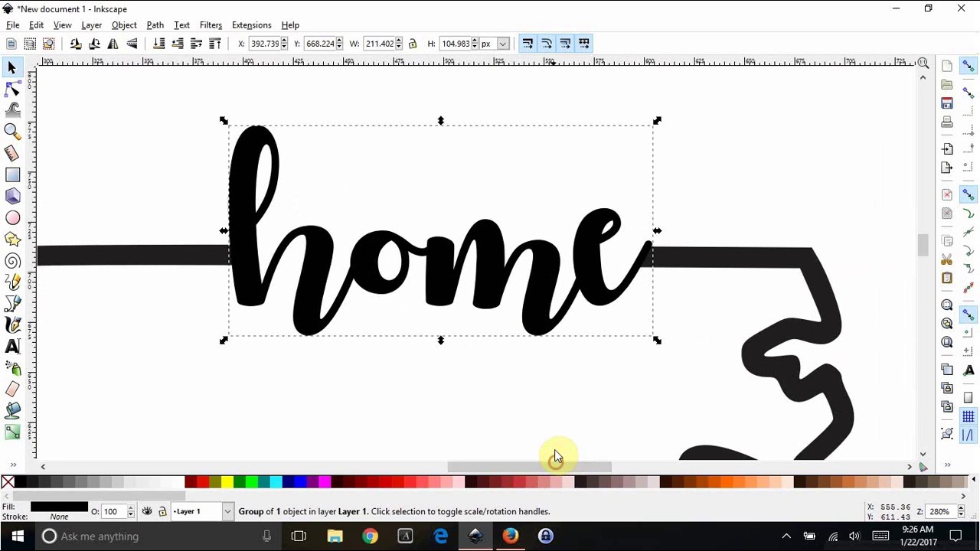Choose the Spray objects tool
Image resolution: width=980 pixels, height=551 pixels.
point(11,368)
